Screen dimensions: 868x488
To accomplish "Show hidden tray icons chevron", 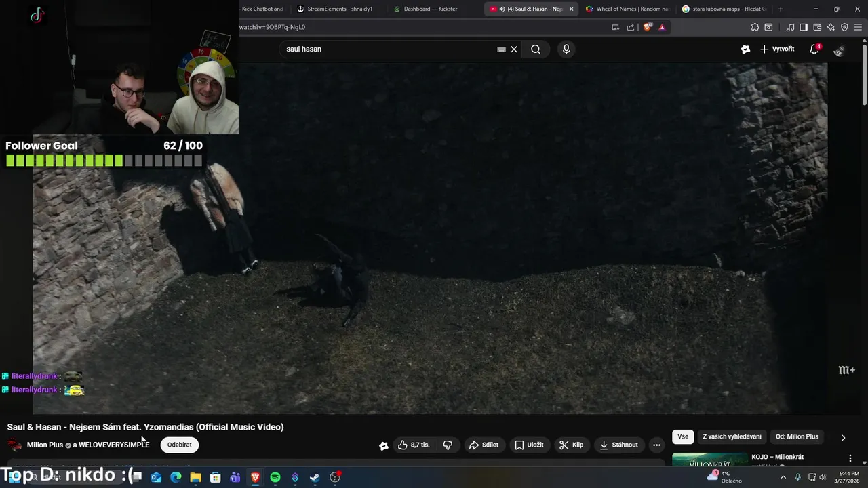I will (x=783, y=477).
